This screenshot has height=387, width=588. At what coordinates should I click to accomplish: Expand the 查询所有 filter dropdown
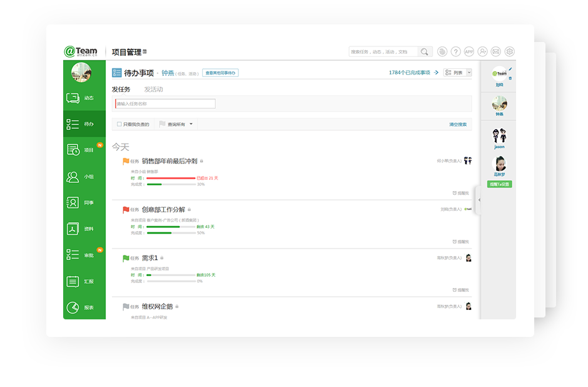coord(177,125)
